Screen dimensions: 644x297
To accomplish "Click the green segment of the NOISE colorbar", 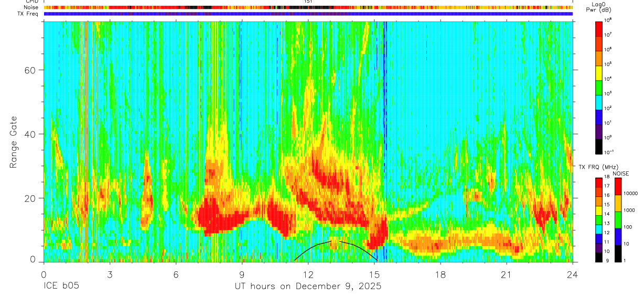I will 618,219.
